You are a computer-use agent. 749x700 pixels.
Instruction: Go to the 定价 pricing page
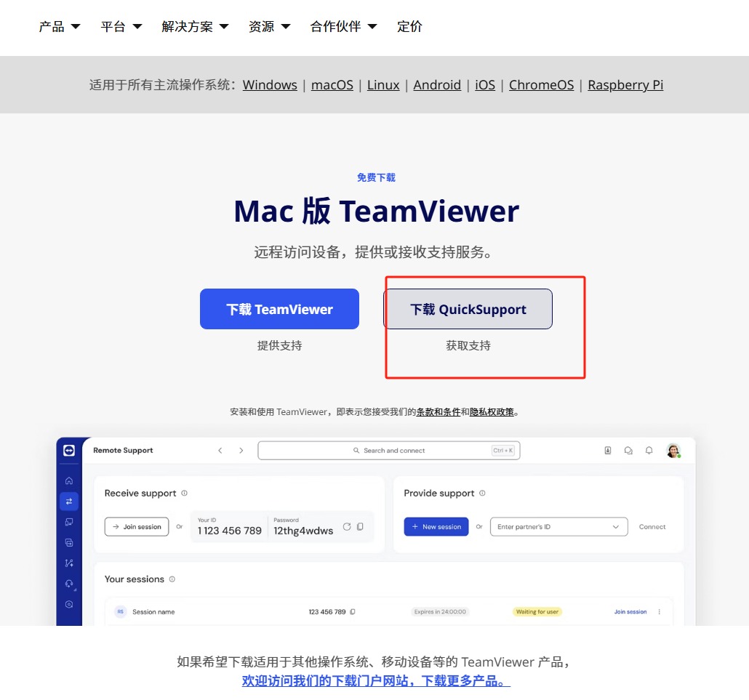(x=409, y=27)
